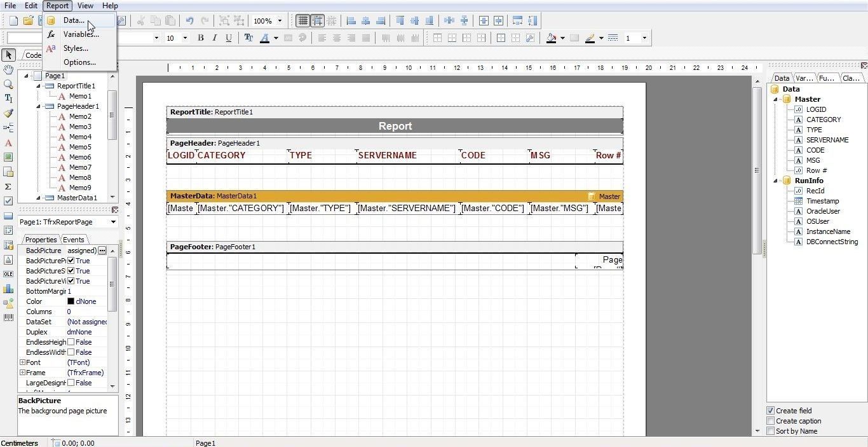Select the ReportTitle band header

pyautogui.click(x=395, y=112)
